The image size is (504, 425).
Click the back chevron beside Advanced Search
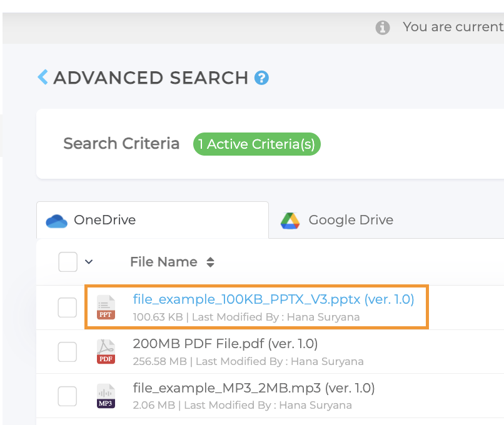pos(43,77)
